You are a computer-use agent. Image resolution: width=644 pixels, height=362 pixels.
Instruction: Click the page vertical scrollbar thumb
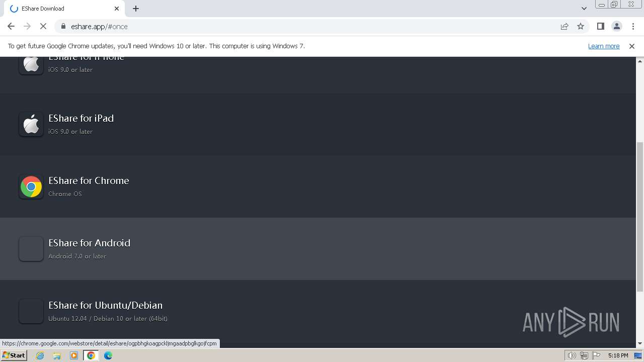(x=640, y=216)
